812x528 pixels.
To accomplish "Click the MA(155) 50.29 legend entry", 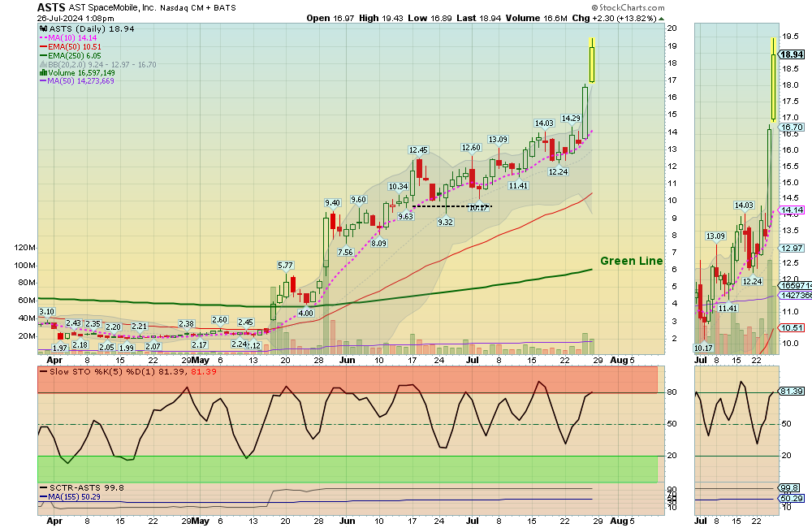I will [74, 497].
